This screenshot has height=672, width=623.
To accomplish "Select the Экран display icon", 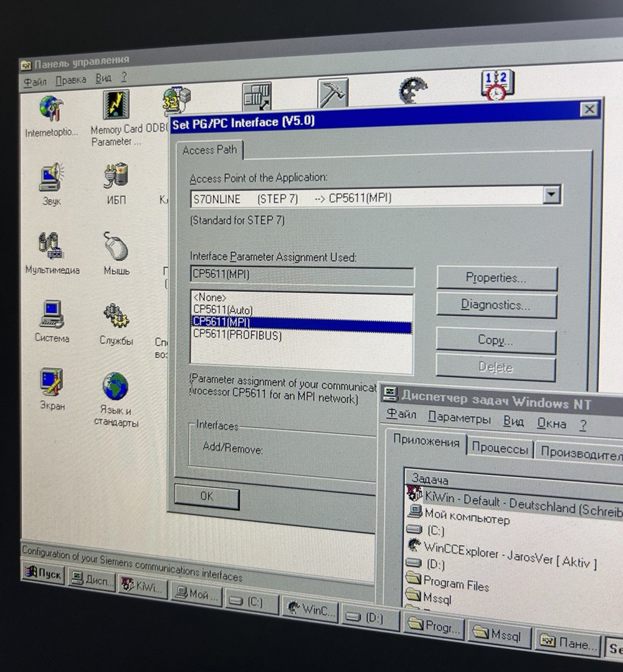I will coord(51,382).
